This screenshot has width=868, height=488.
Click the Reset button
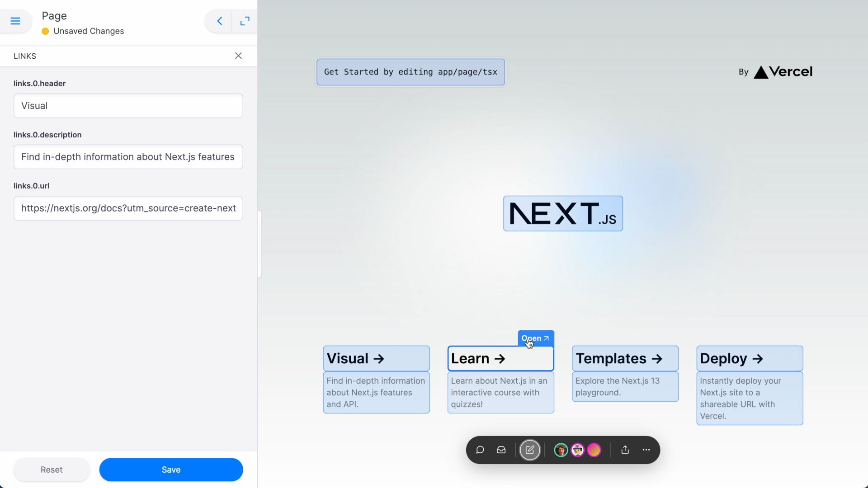[52, 469]
